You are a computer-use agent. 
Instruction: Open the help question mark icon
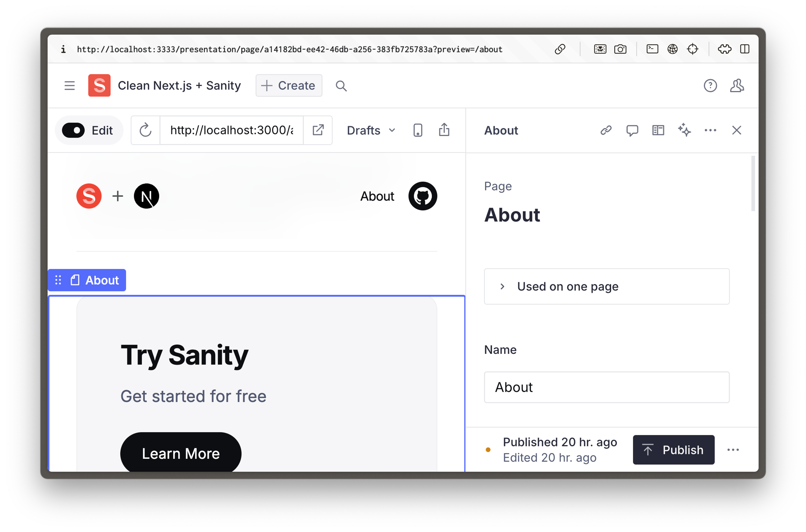tap(710, 86)
